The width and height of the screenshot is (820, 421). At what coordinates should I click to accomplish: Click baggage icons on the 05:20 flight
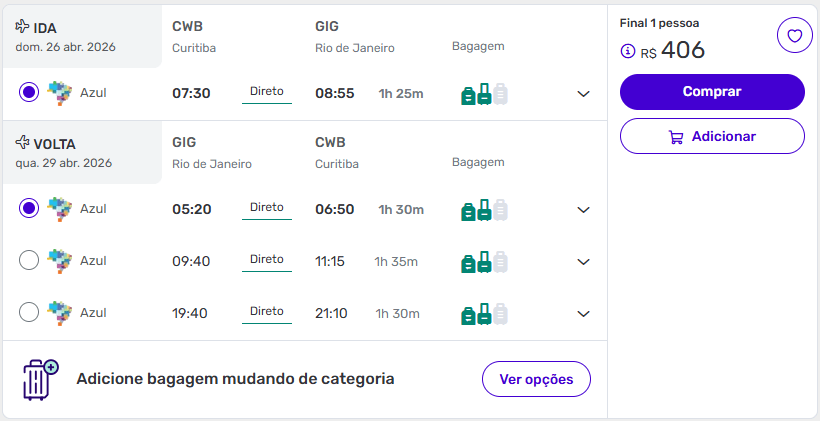(484, 210)
